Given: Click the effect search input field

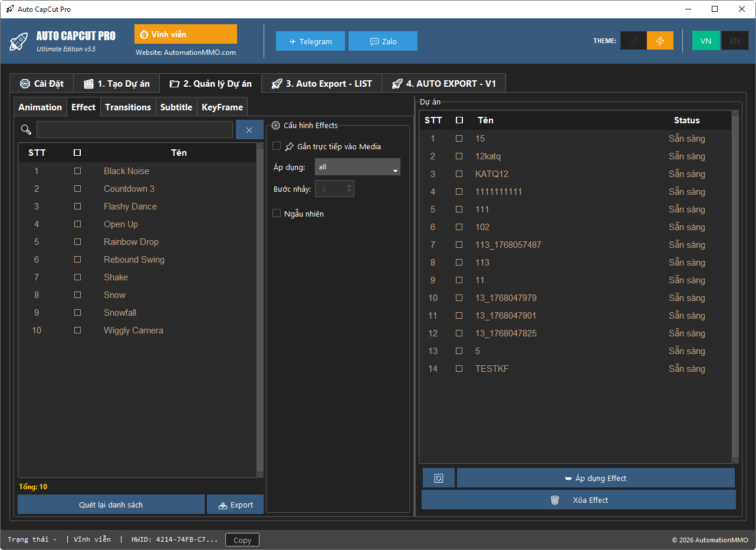Looking at the screenshot, I should point(134,130).
